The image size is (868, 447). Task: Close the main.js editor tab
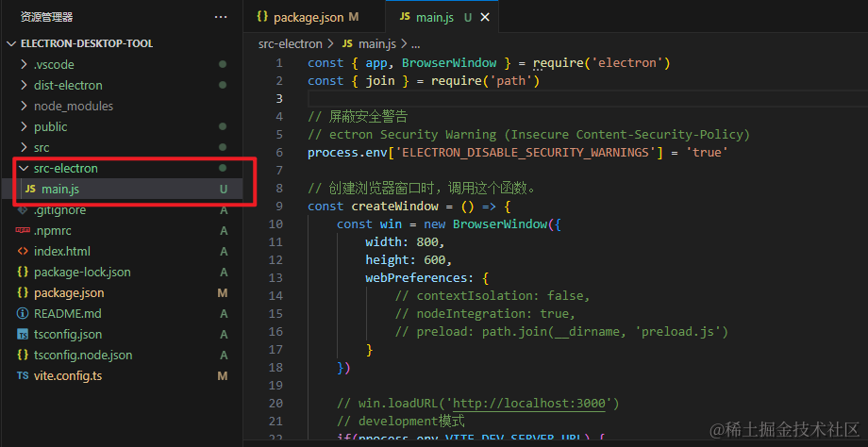coord(485,17)
